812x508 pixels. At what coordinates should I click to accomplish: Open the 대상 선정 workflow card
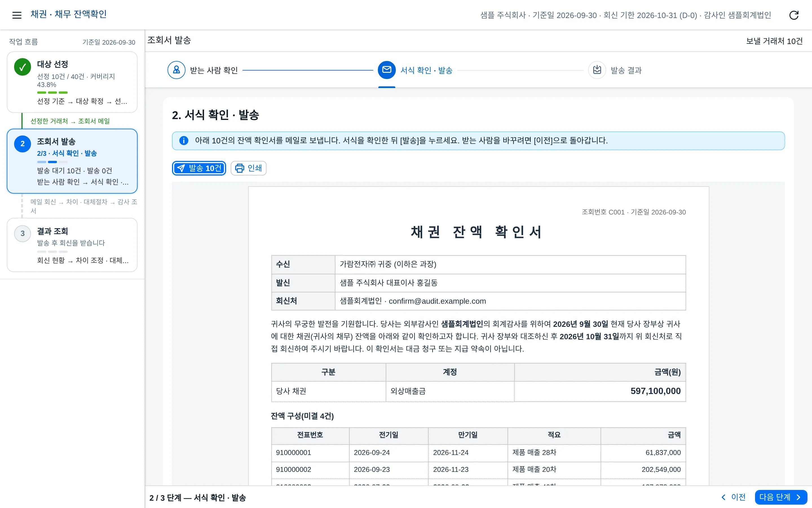pyautogui.click(x=72, y=82)
